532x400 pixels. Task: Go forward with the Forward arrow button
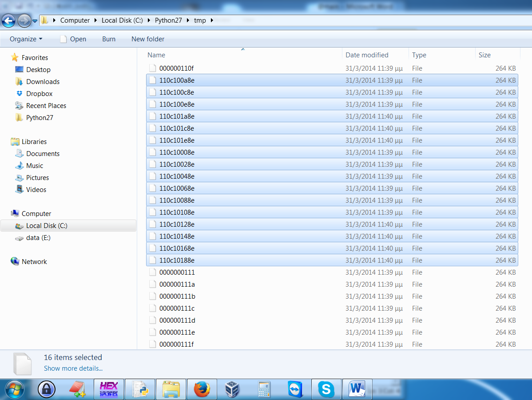[24, 21]
